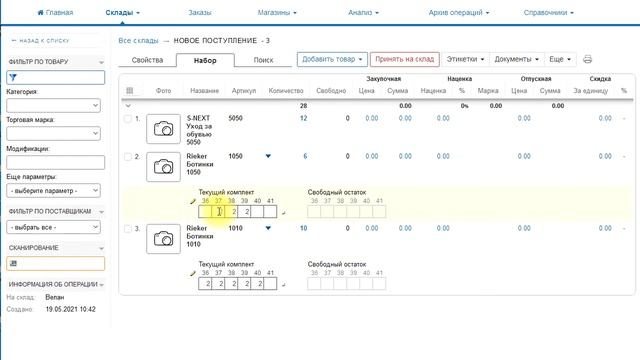640x360 pixels.
Task: Click the printer icon
Action: 587,59
